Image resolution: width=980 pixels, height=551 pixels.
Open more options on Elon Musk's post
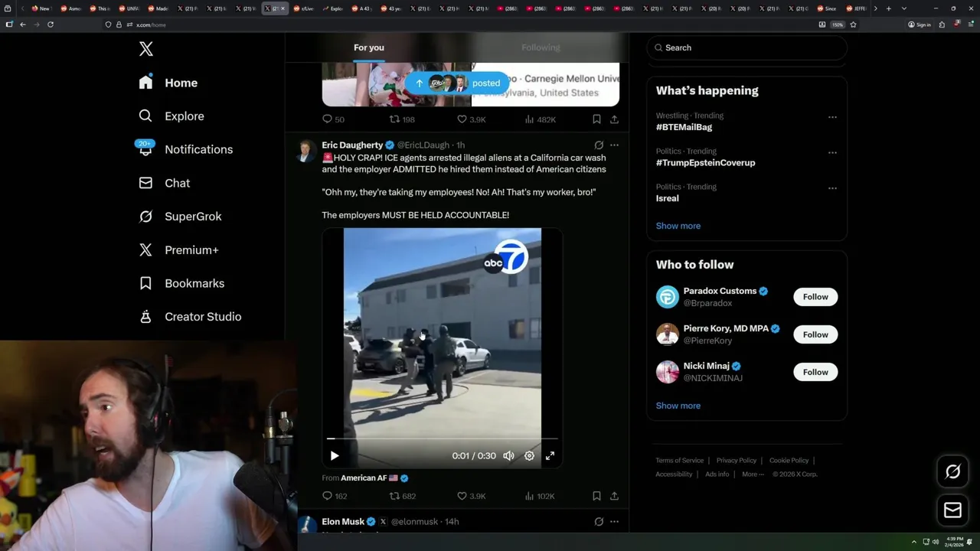614,522
